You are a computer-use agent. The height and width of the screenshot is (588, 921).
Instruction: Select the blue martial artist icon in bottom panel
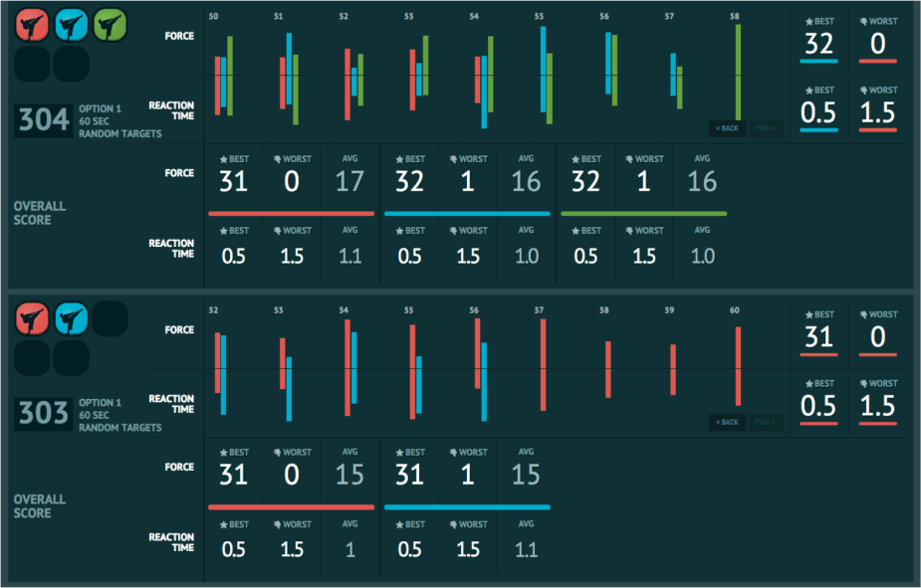click(72, 318)
